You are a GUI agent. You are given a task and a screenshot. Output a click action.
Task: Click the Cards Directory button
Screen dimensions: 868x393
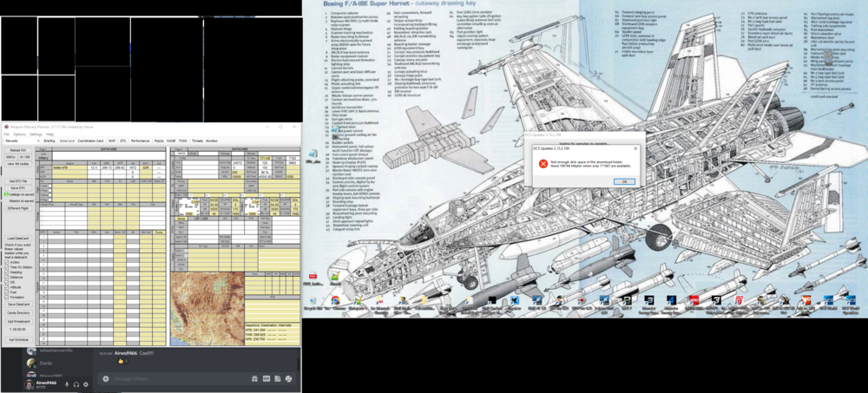17,312
